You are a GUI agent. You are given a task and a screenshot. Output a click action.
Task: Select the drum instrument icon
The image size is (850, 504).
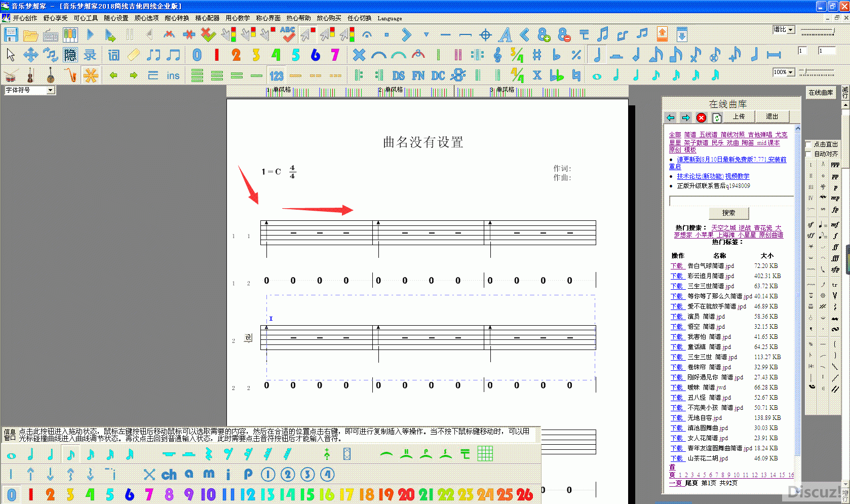pos(11,75)
